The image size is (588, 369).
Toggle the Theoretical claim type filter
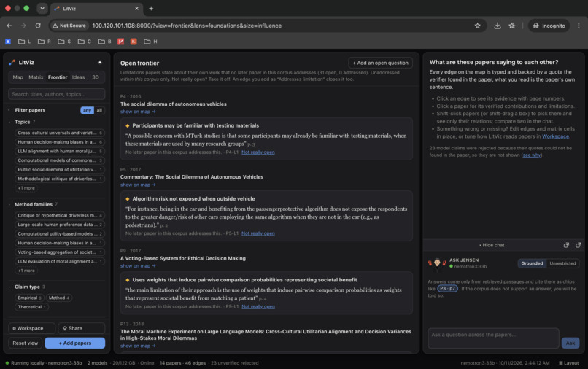(x=31, y=307)
